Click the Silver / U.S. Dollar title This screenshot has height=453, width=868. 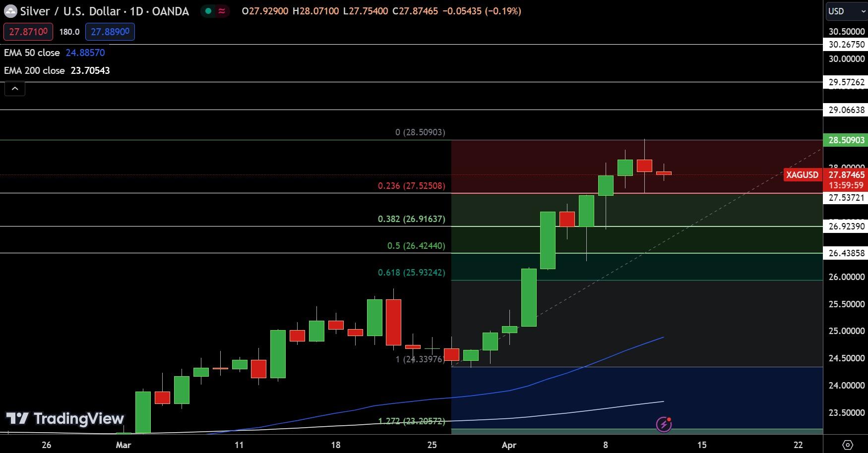(70, 11)
